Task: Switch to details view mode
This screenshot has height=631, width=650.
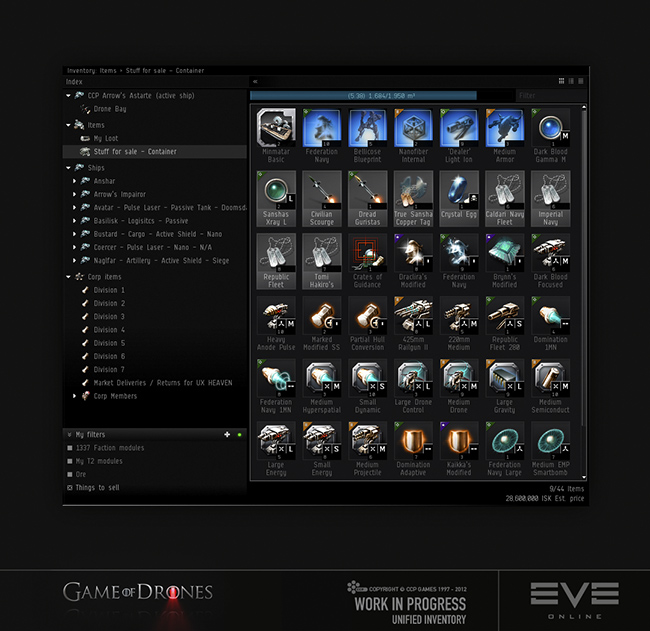Action: tap(571, 81)
